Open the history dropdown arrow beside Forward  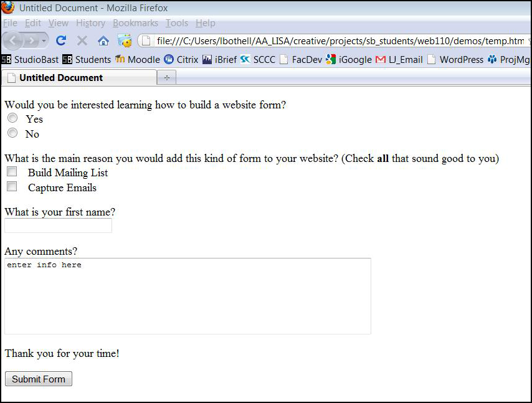(44, 41)
